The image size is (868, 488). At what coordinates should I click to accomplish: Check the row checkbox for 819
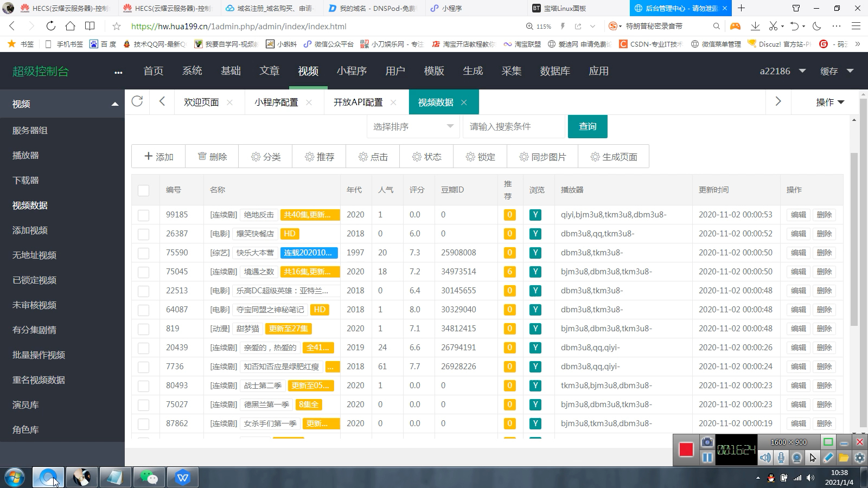click(143, 329)
